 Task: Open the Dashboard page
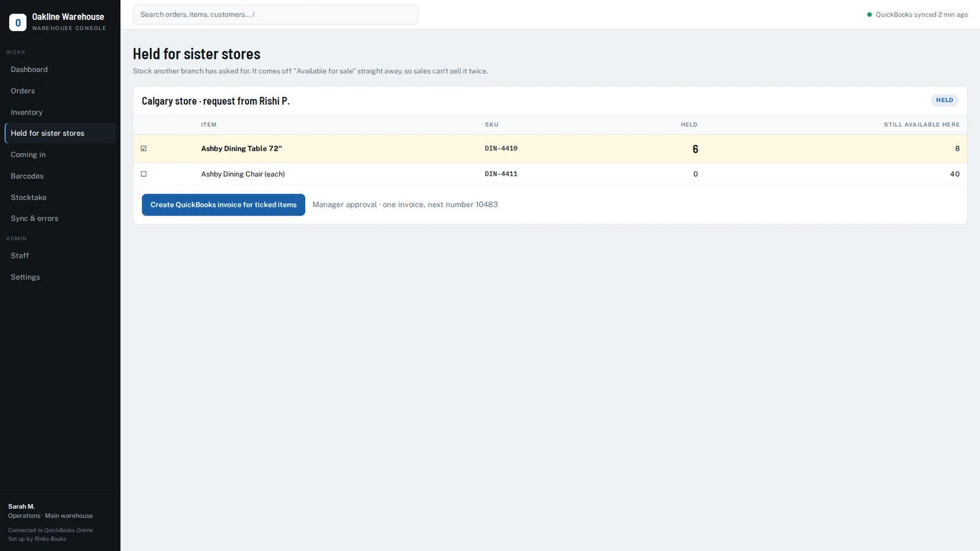[x=60, y=70]
